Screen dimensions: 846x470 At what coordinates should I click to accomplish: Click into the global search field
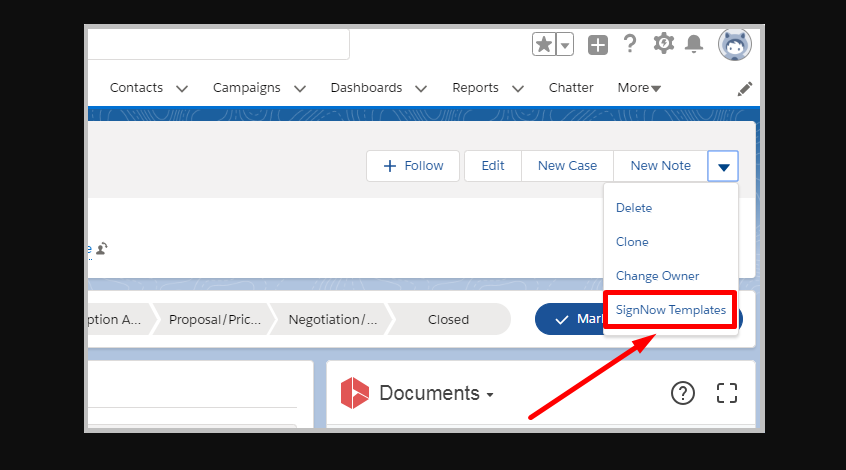[218, 44]
